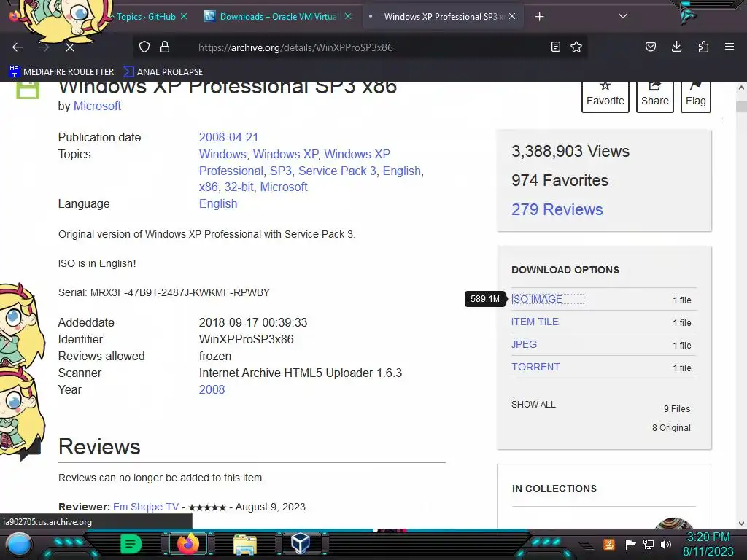The height and width of the screenshot is (560, 747).
Task: Open VirtualBox from the taskbar
Action: pos(301,544)
